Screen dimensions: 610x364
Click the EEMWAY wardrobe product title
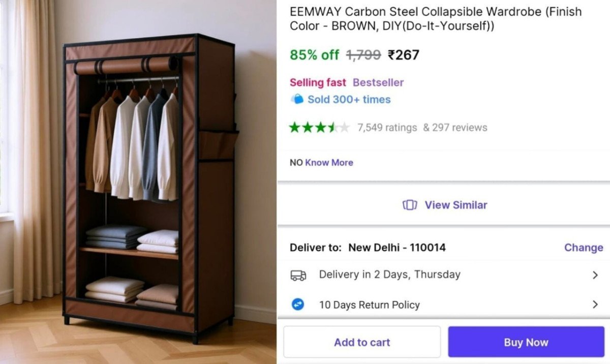point(435,19)
